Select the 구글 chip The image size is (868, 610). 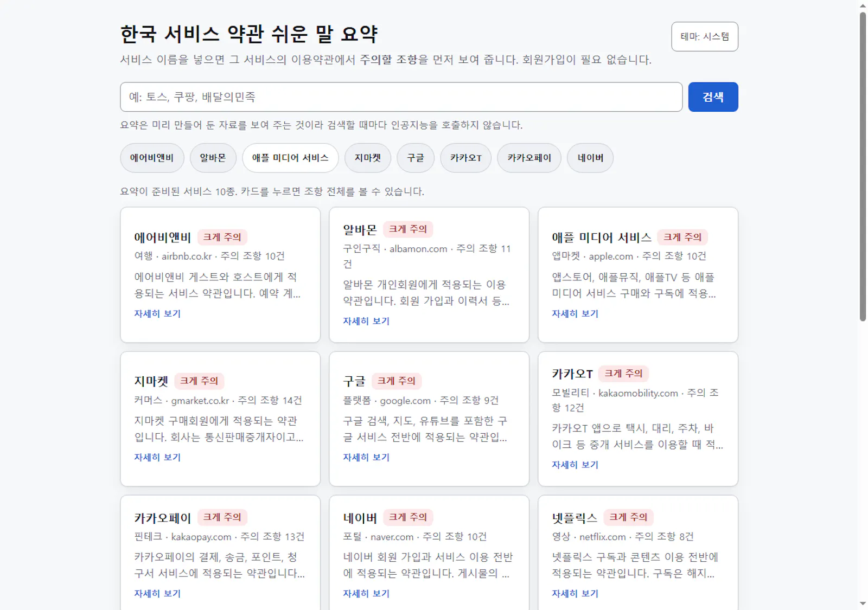416,158
